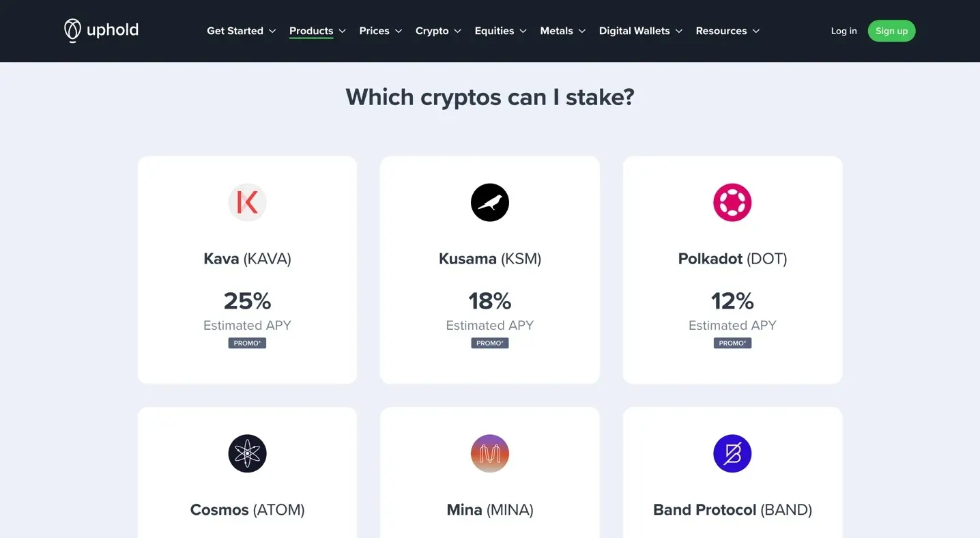Open the Crypto menu
This screenshot has height=538, width=980.
[x=432, y=31]
